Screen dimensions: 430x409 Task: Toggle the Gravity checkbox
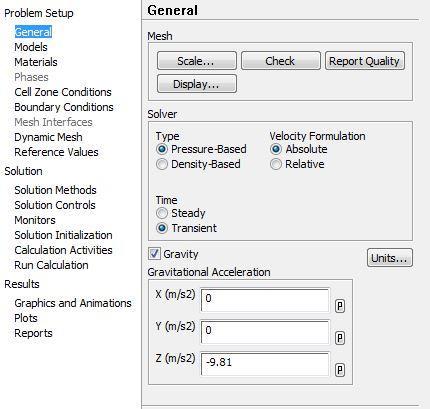pyautogui.click(x=154, y=254)
